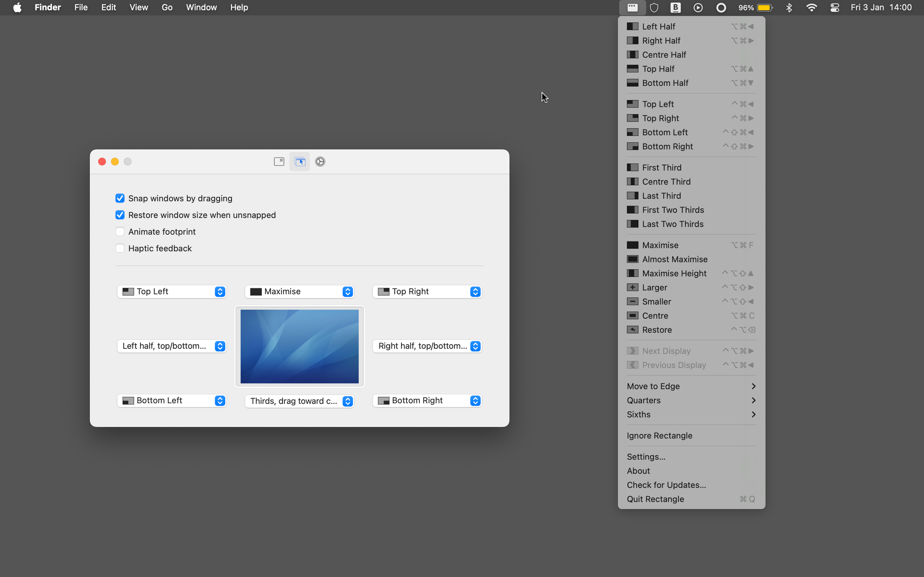Click the Bluetooth status bar icon
Viewport: 924px width, 577px height.
(788, 7)
